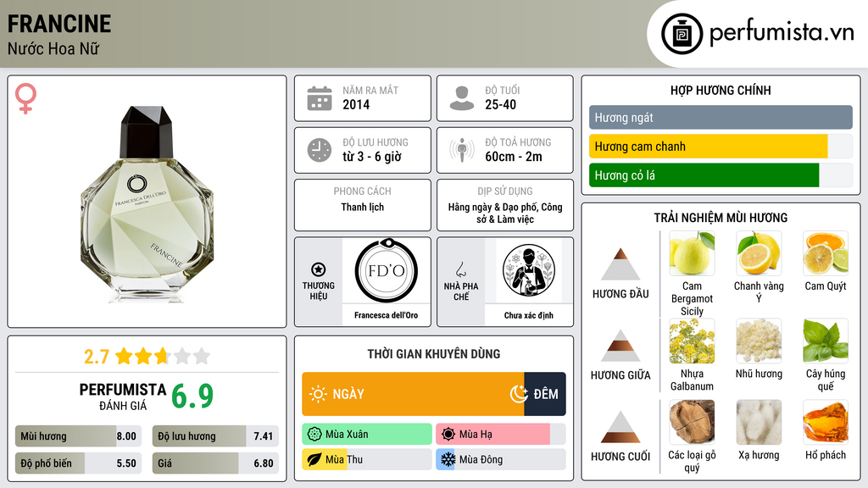Click the nose icon above Nhà pha chế

pyautogui.click(x=460, y=269)
